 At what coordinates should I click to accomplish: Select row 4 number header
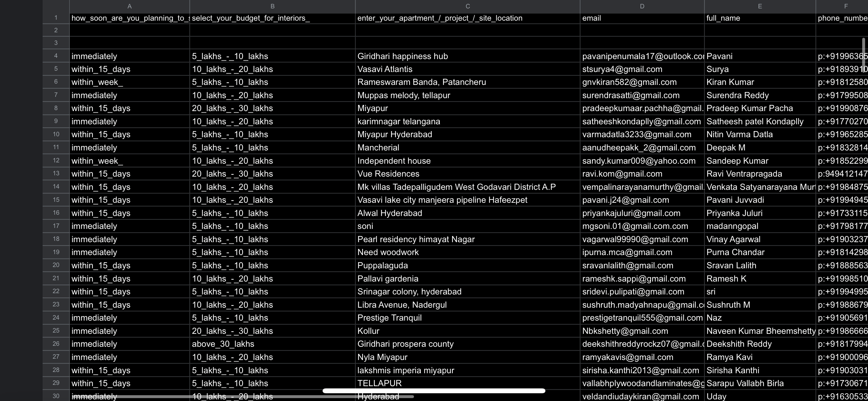coord(56,56)
